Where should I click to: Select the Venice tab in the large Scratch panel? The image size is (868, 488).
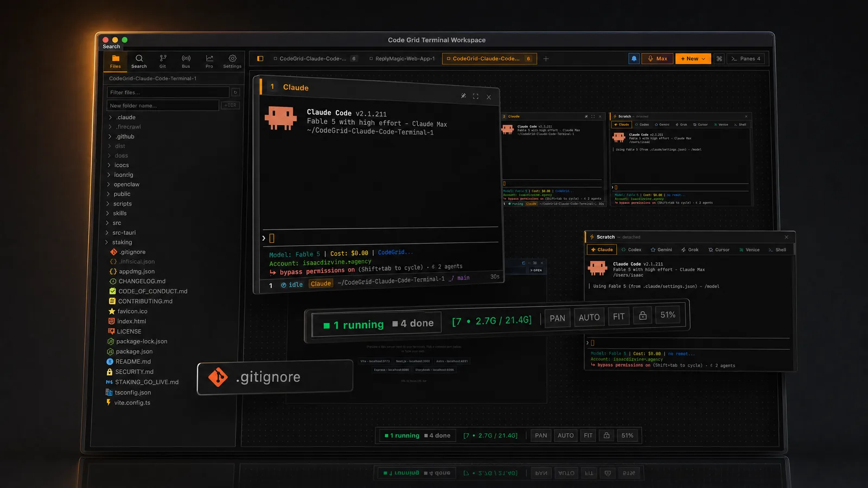click(749, 249)
